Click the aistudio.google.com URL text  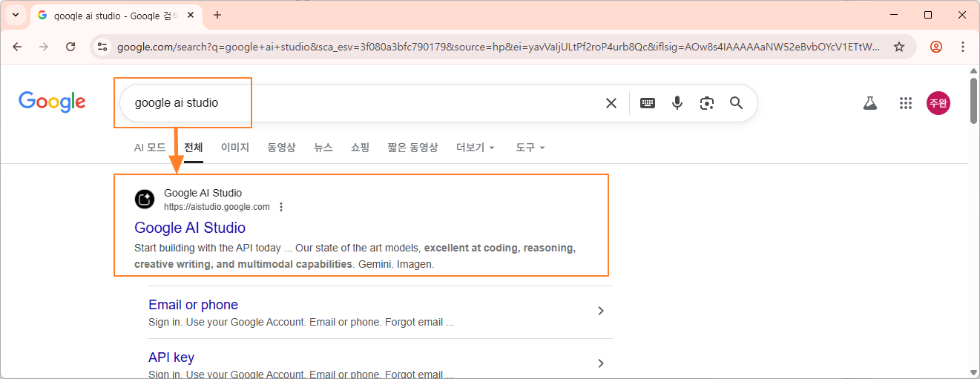[x=217, y=207]
